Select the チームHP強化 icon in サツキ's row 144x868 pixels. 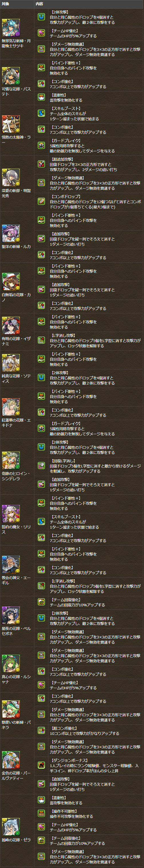click(41, 33)
